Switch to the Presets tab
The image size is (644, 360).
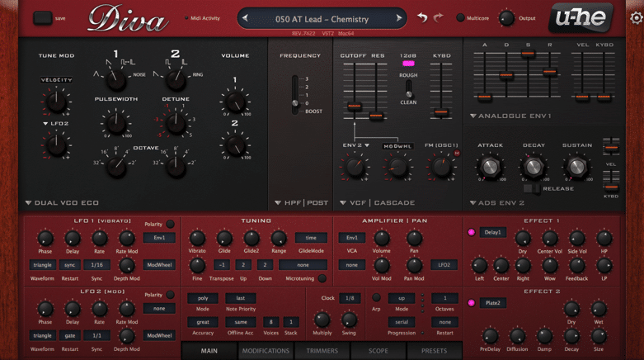[x=434, y=351]
